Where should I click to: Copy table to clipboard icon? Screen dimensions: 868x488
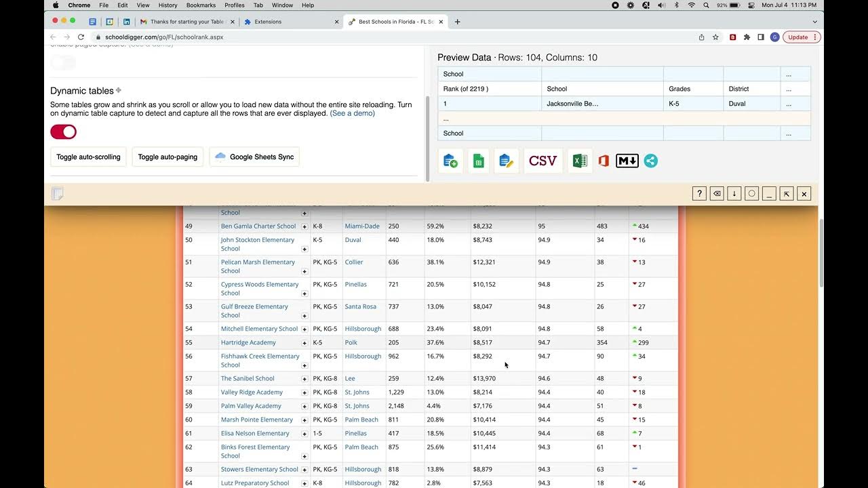(x=450, y=161)
